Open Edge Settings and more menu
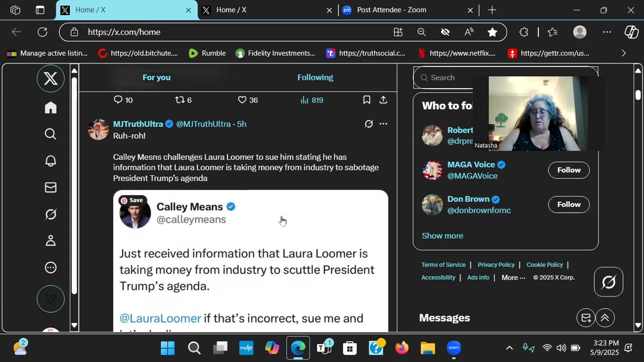The height and width of the screenshot is (362, 644). click(607, 32)
